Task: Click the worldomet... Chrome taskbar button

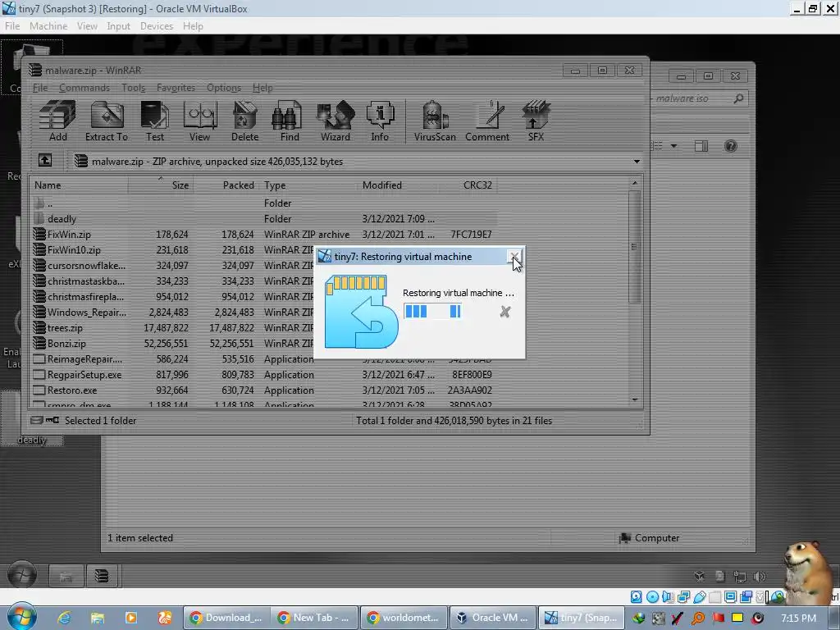Action: coord(404,618)
